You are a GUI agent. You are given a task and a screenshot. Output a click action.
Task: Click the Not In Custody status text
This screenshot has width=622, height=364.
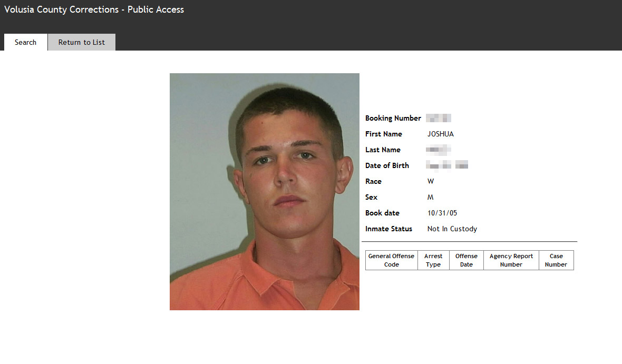pos(452,229)
